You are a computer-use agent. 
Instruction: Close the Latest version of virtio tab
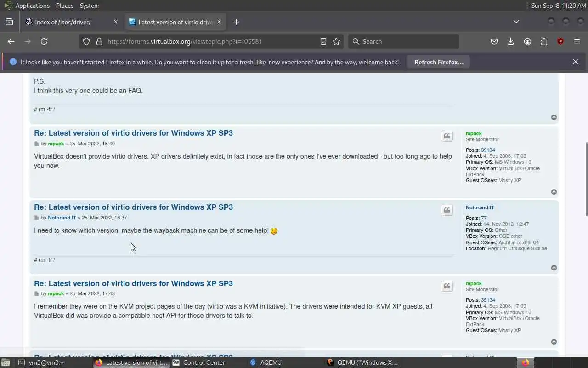[219, 22]
